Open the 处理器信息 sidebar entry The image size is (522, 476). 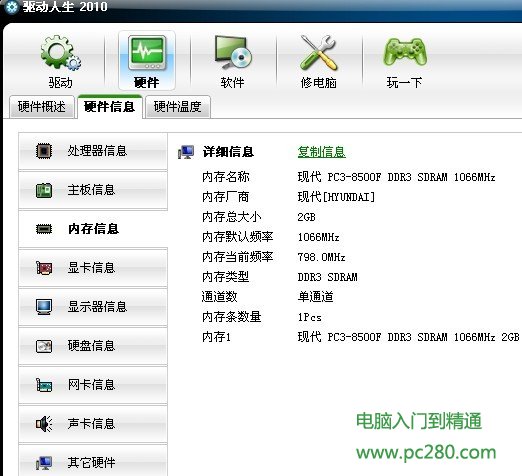[x=93, y=151]
